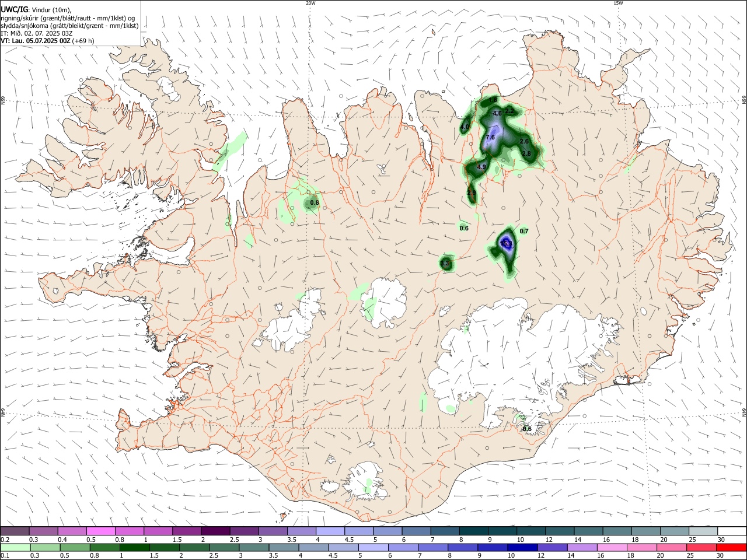Click the 3.3 precipitation value
The height and width of the screenshot is (560, 747).
point(445,264)
